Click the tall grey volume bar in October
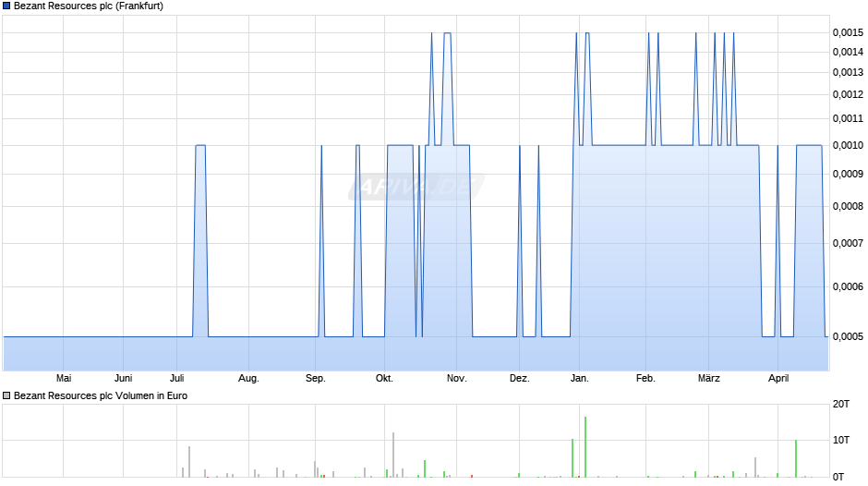The width and height of the screenshot is (868, 486). click(393, 455)
